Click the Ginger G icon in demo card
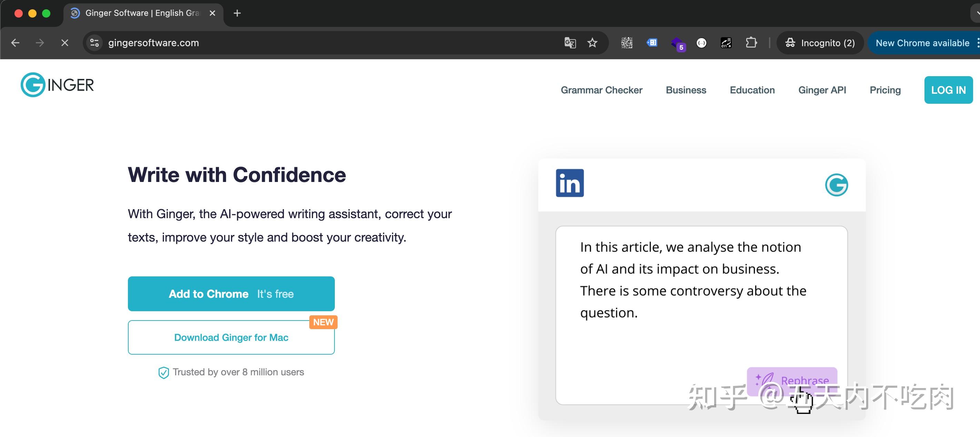Screen dimensions: 980x437 coord(836,185)
